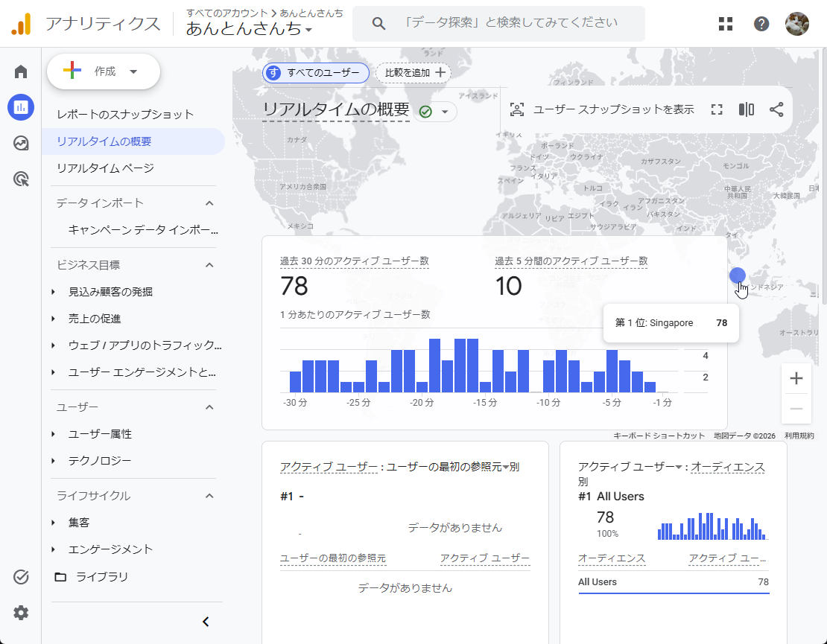Image resolution: width=827 pixels, height=644 pixels.
Task: Zoom out the map with minus
Action: [x=796, y=409]
